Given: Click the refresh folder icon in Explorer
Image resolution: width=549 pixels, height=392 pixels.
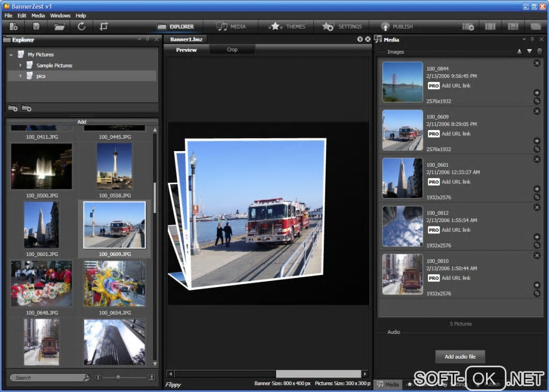Looking at the screenshot, I should pos(26,108).
